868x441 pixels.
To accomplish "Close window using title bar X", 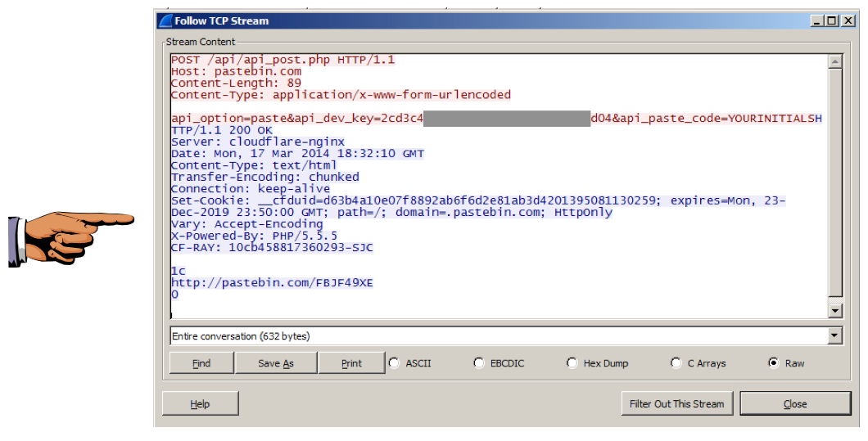I will (x=848, y=21).
